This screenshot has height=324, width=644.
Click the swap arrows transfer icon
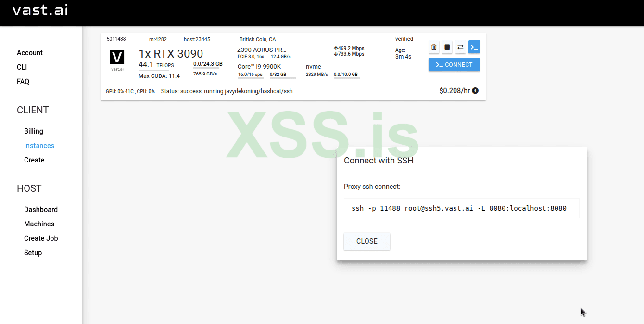point(460,47)
